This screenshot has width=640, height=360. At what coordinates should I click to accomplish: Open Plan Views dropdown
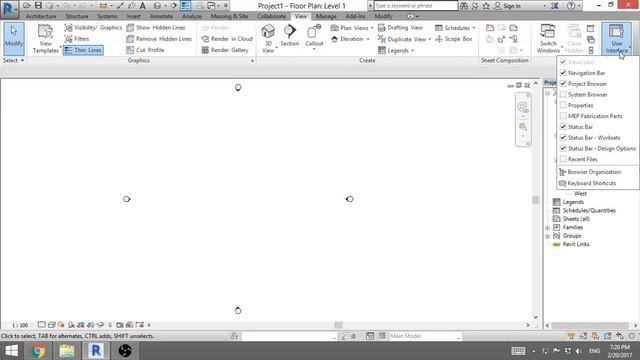tap(352, 28)
